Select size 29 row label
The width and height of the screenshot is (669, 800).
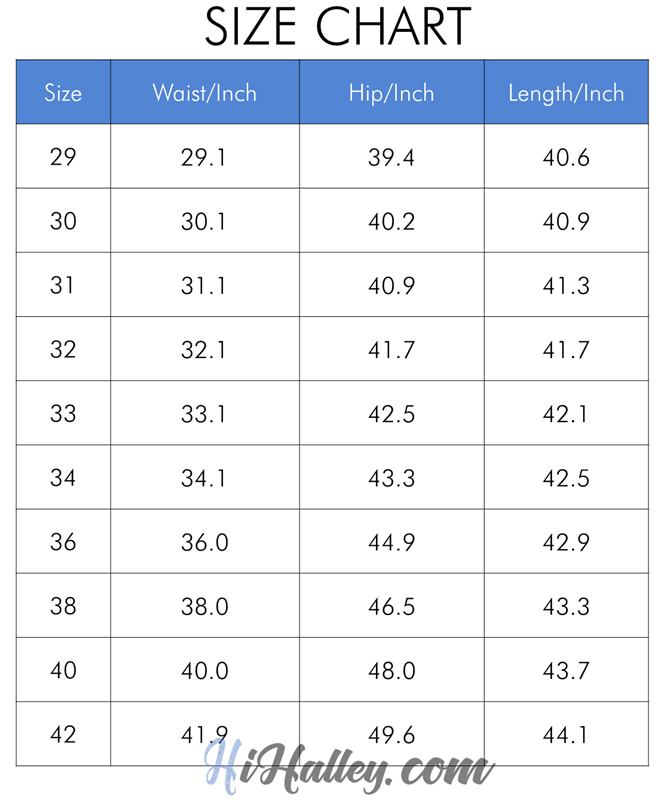click(63, 157)
